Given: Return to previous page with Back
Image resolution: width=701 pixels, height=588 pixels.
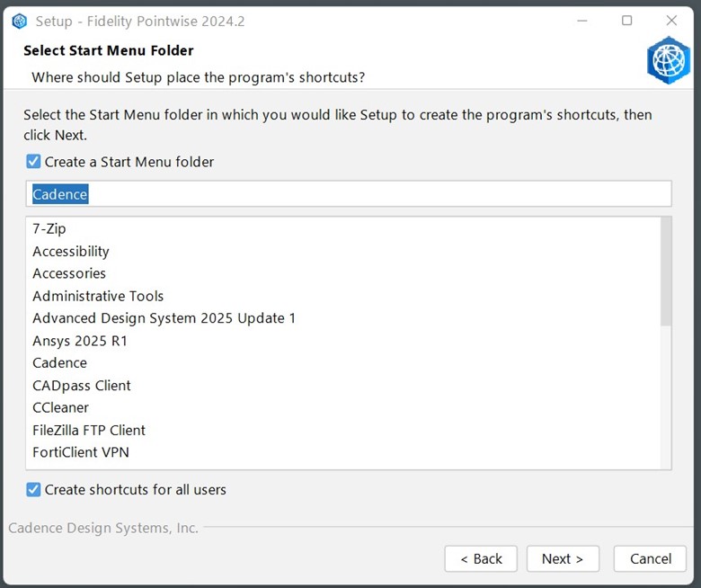Looking at the screenshot, I should pos(481,558).
